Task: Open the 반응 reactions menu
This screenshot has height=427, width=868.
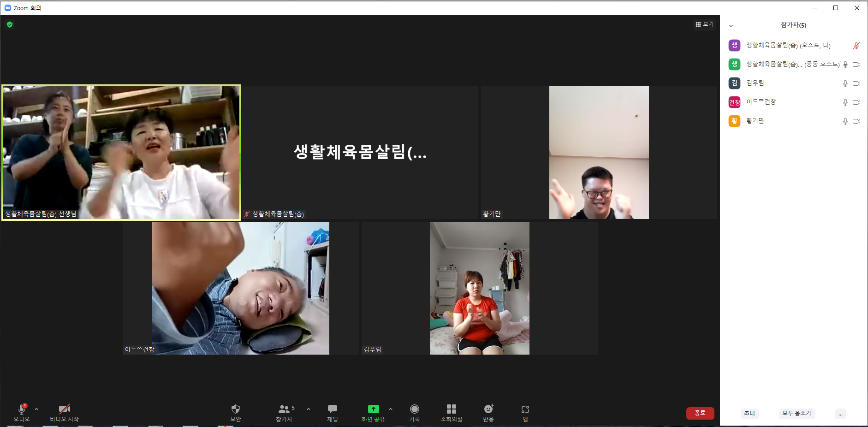Action: [x=488, y=413]
